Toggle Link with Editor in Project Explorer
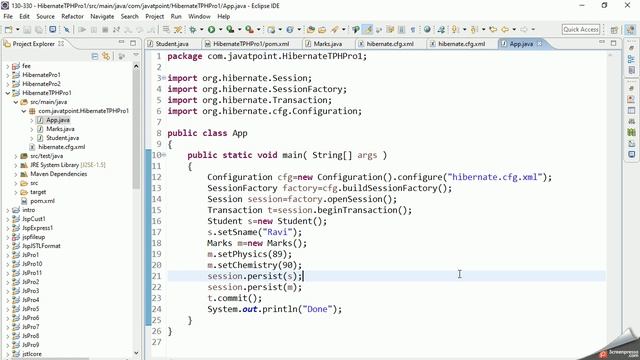640x360 pixels. (x=106, y=56)
